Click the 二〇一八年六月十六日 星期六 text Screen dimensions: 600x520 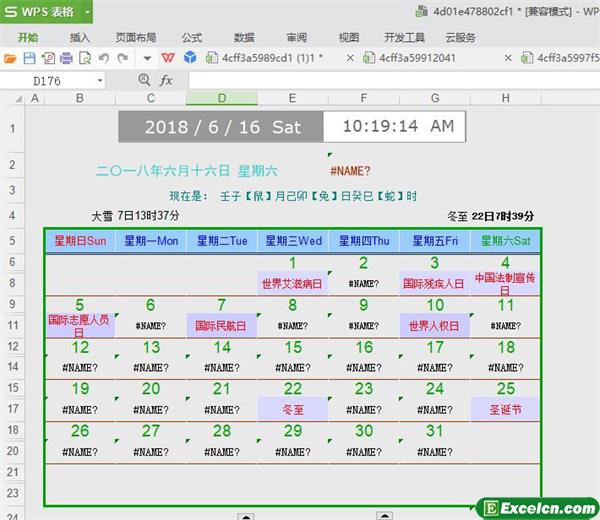[x=187, y=171]
